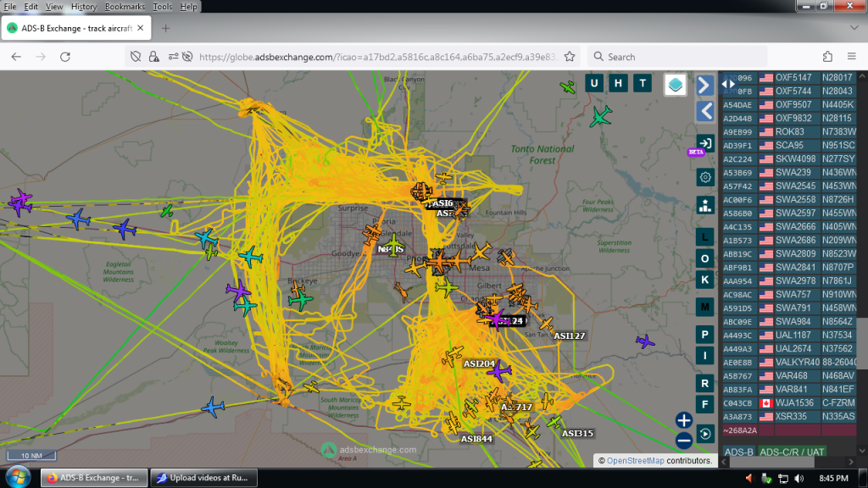Select the WJA1536 Canadian aircraft row

pyautogui.click(x=789, y=402)
